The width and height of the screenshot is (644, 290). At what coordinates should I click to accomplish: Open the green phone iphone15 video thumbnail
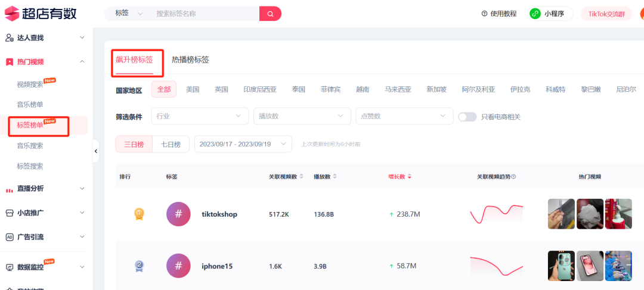(562, 266)
